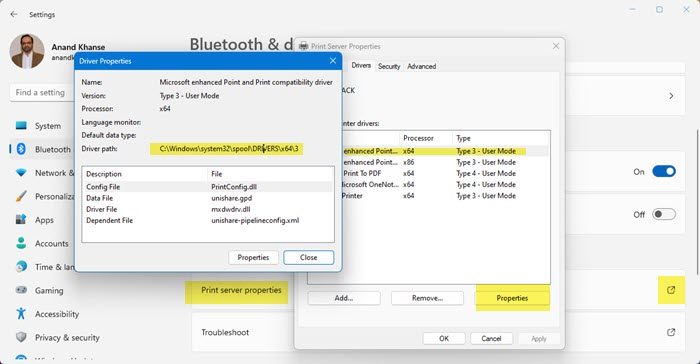
Task: Open Time & language icon
Action: pos(21,267)
